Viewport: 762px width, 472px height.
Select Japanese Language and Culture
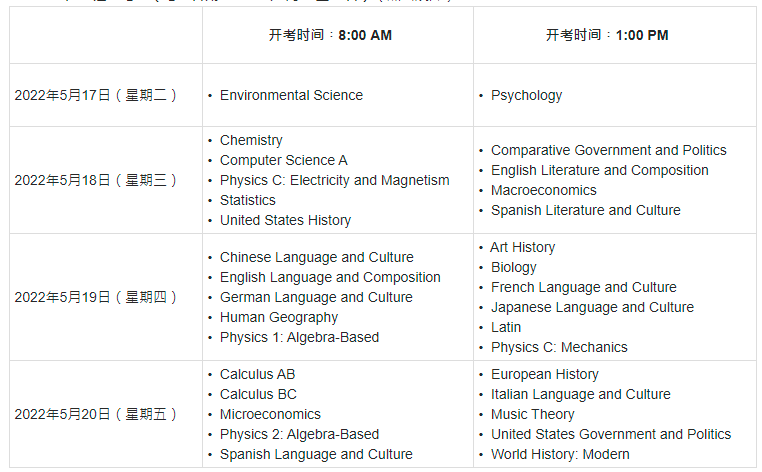pos(592,307)
